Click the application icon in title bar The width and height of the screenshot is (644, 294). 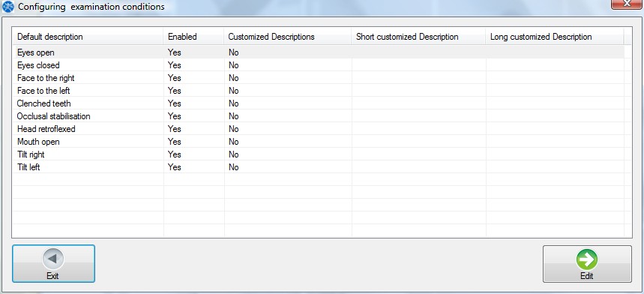[x=7, y=7]
